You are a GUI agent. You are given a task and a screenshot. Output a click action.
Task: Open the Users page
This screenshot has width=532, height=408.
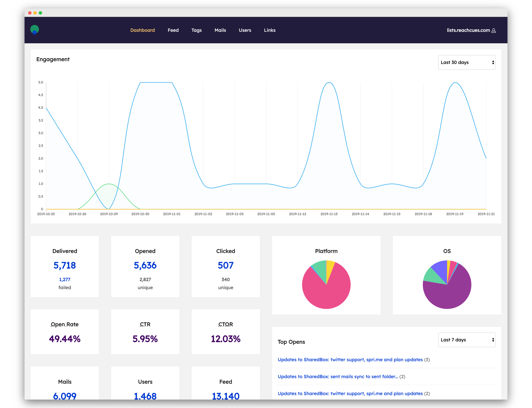[245, 30]
